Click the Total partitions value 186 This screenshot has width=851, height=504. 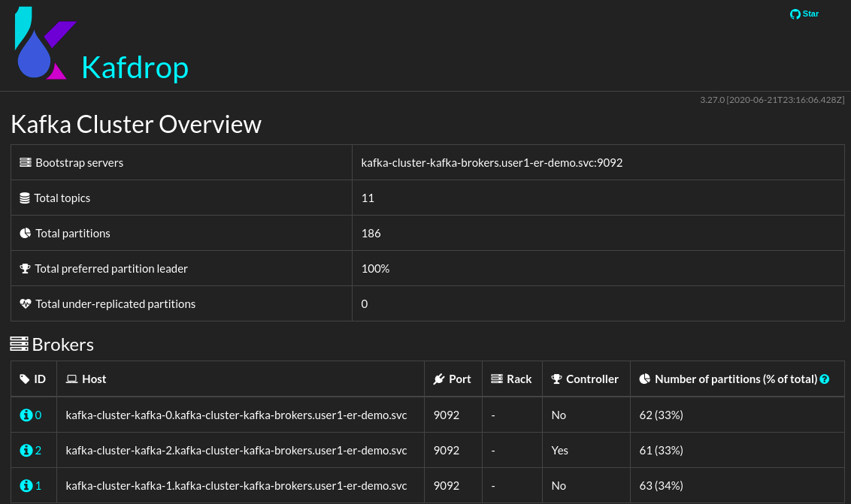371,234
